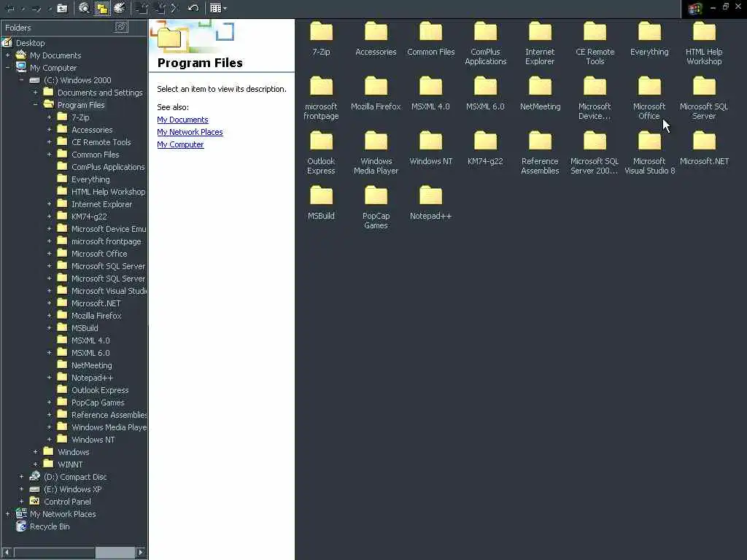The width and height of the screenshot is (747, 560).
Task: Open the Forward button history dropdown arrow
Action: (x=50, y=9)
